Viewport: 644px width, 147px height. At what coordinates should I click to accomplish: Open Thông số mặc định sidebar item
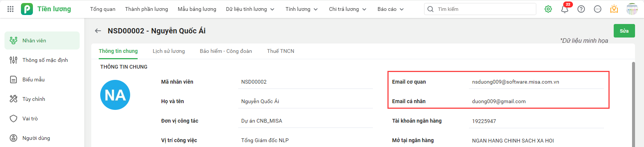42,60
